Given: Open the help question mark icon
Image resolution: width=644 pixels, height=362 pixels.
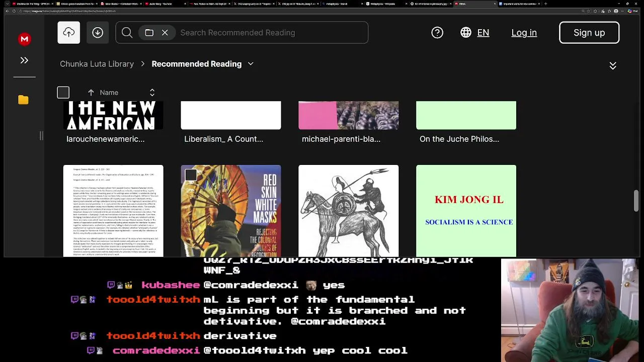Looking at the screenshot, I should tap(437, 33).
